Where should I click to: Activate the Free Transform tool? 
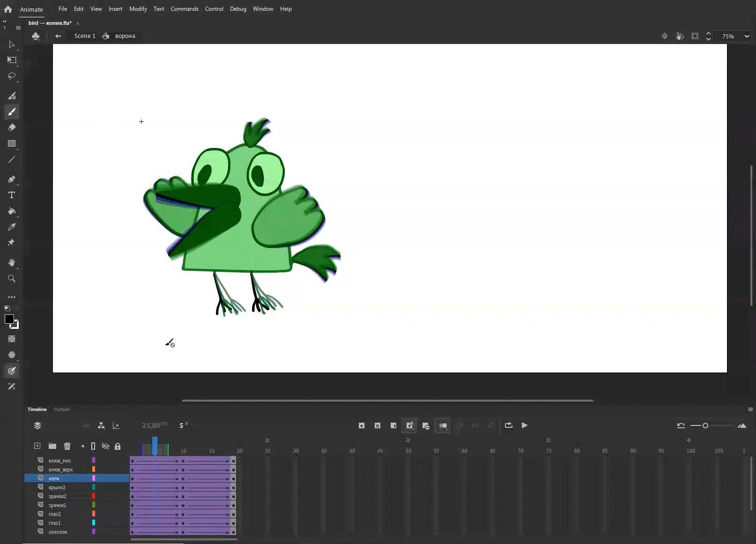pyautogui.click(x=12, y=60)
